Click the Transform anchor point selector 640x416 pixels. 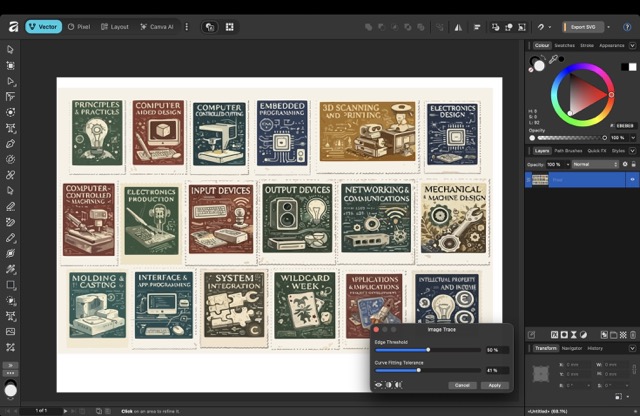541,374
